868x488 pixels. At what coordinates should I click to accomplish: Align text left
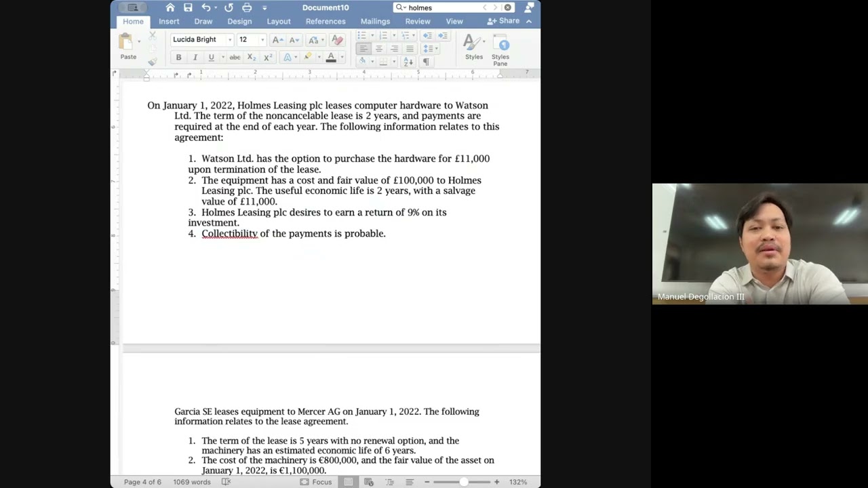point(363,49)
